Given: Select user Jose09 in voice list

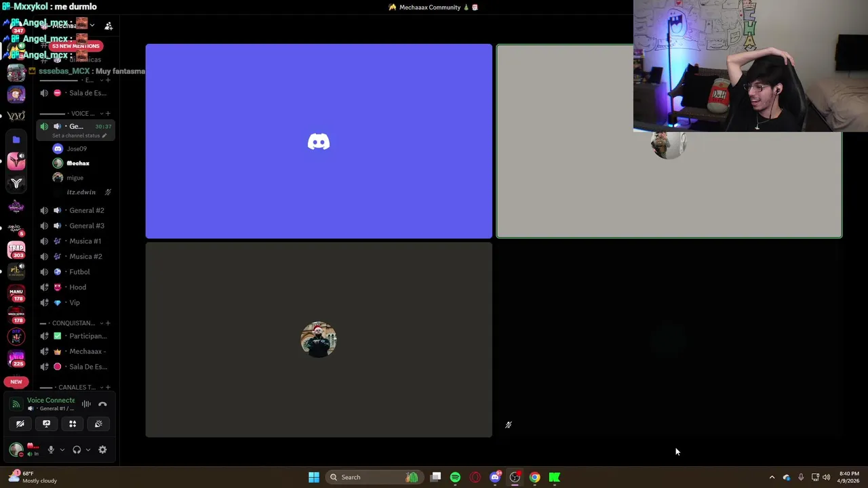Looking at the screenshot, I should pos(76,149).
